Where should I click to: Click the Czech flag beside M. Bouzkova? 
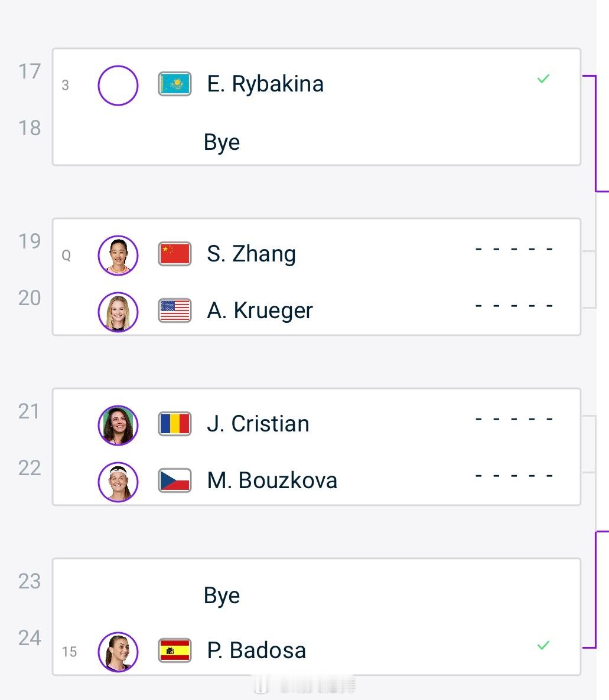174,480
